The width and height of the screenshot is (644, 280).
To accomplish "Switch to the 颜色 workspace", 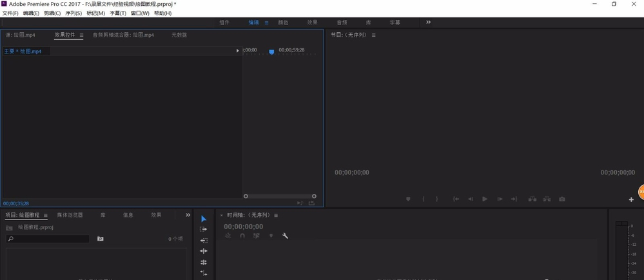I will [x=283, y=23].
